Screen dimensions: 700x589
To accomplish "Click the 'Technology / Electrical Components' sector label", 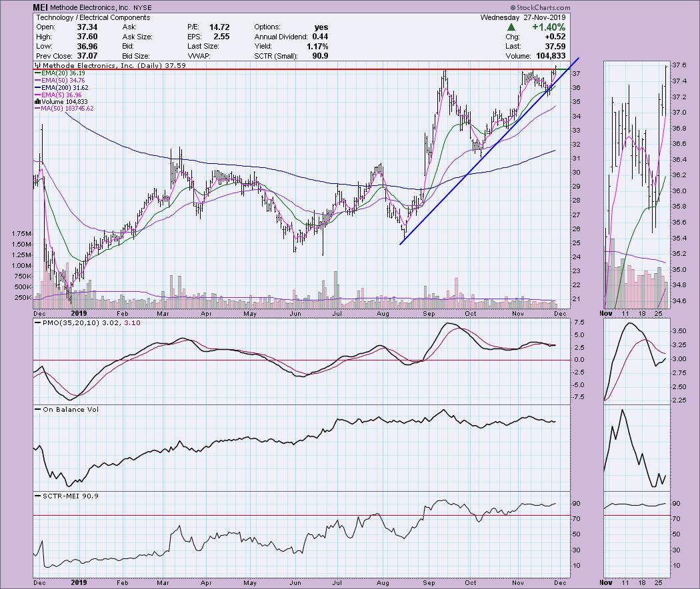I will 93,17.
